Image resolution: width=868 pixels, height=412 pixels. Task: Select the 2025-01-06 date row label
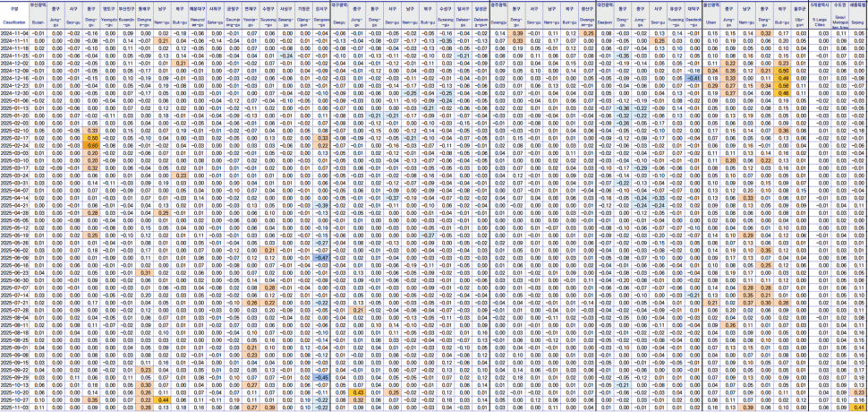13,100
